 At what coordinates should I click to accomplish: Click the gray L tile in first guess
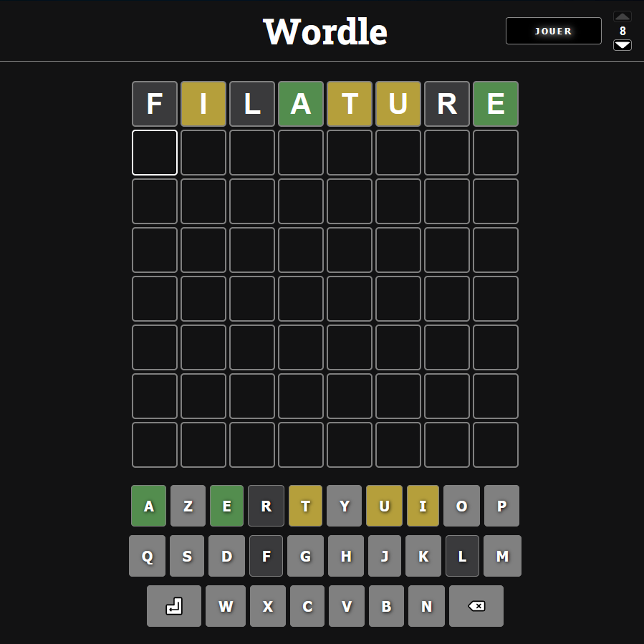coord(252,104)
